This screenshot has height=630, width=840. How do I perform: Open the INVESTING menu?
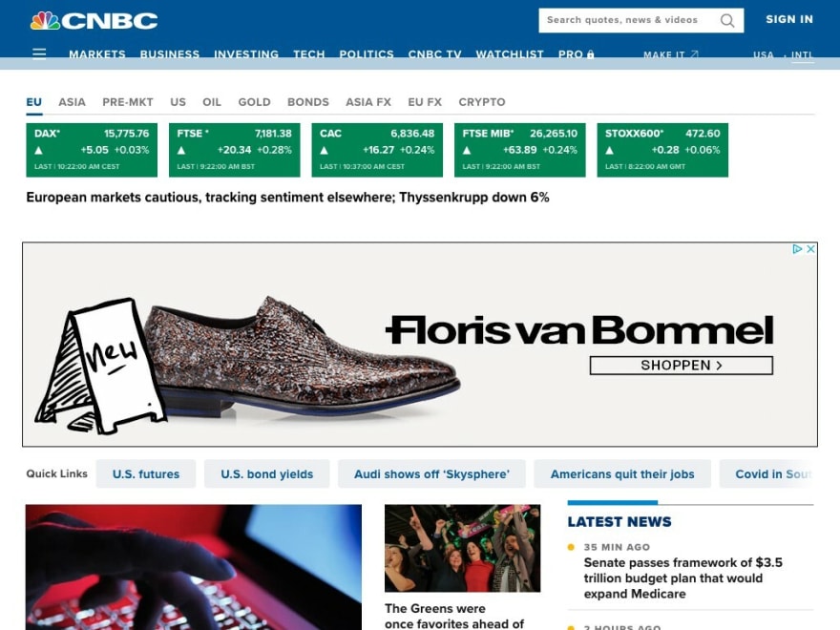246,54
